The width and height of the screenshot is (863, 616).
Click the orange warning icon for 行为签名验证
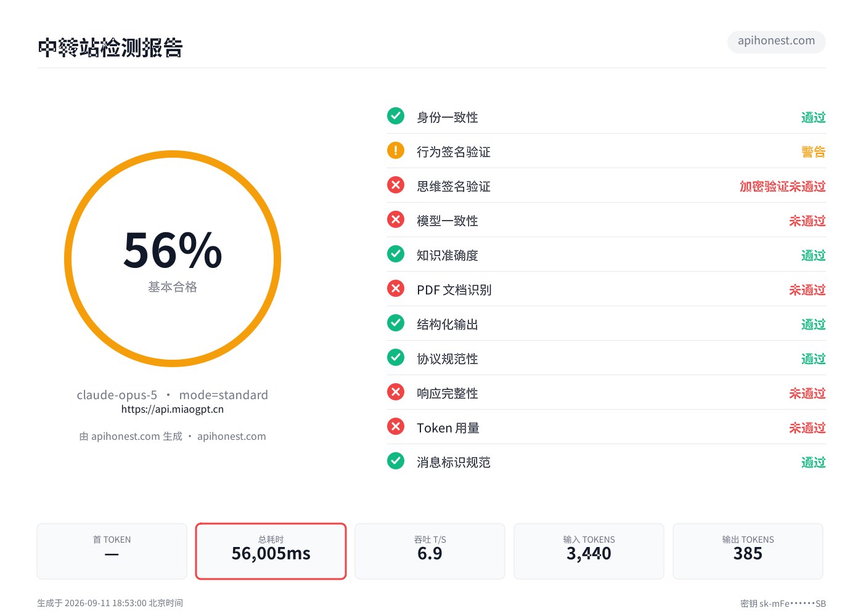point(396,150)
